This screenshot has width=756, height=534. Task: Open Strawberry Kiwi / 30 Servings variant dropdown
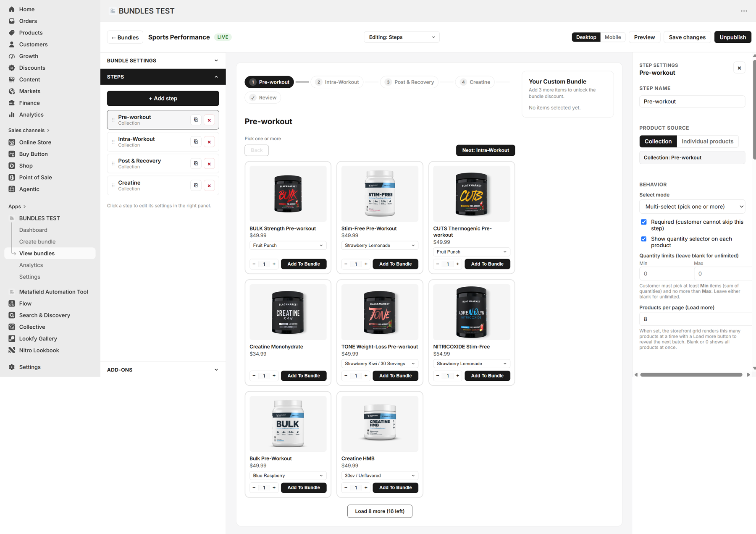click(380, 364)
